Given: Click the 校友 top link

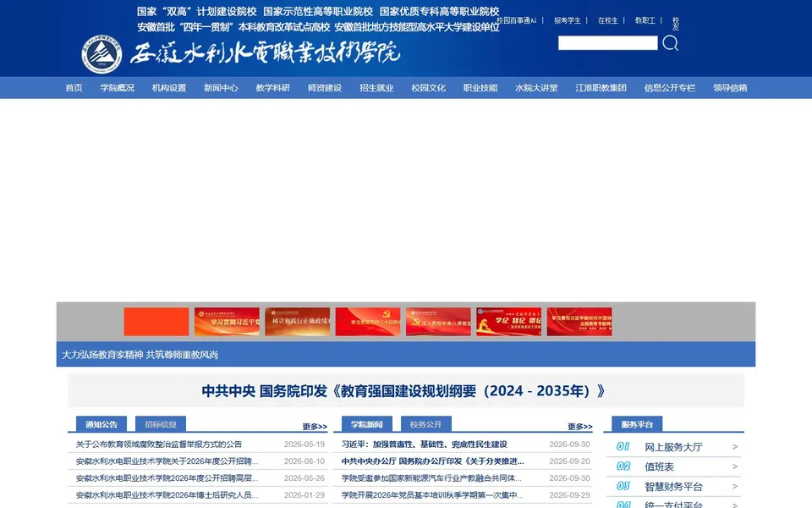Looking at the screenshot, I should (x=675, y=24).
